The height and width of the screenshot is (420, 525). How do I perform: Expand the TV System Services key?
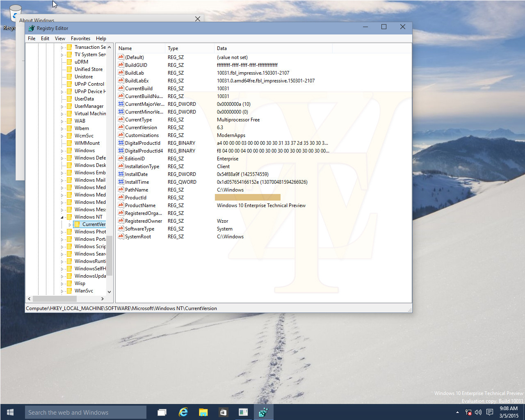point(62,55)
